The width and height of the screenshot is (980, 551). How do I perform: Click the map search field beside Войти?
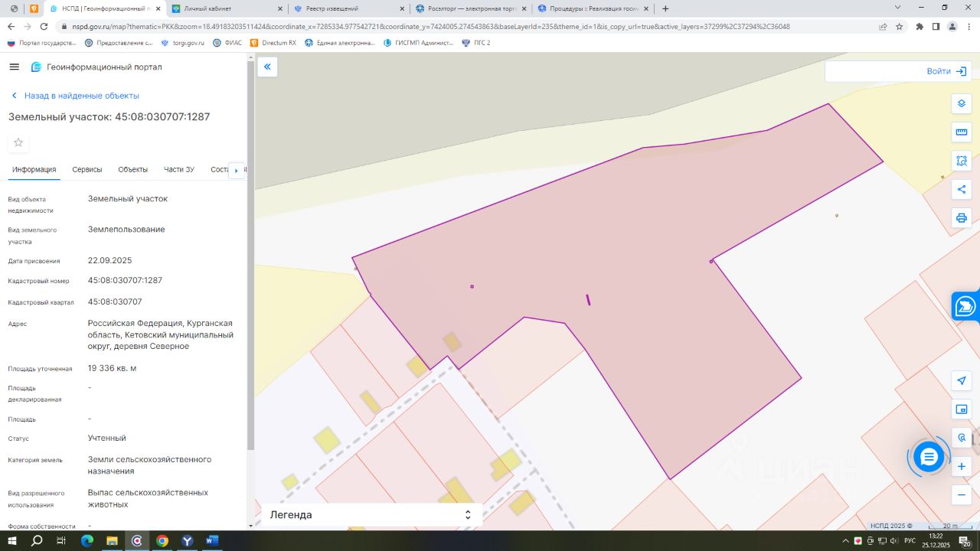pos(875,71)
